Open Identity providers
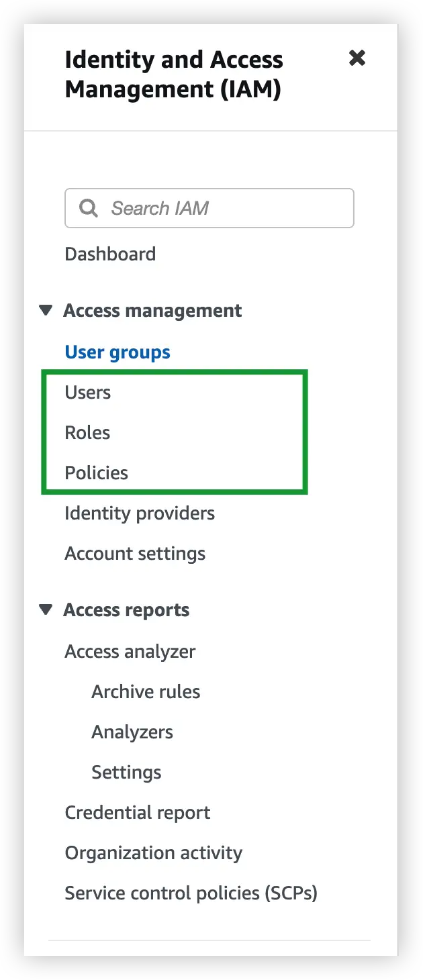423x980 pixels. (140, 513)
